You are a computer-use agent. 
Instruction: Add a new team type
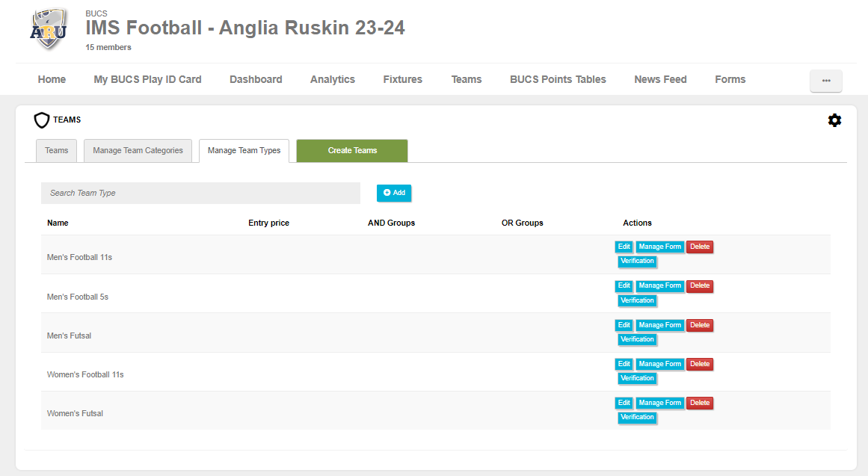pyautogui.click(x=394, y=194)
